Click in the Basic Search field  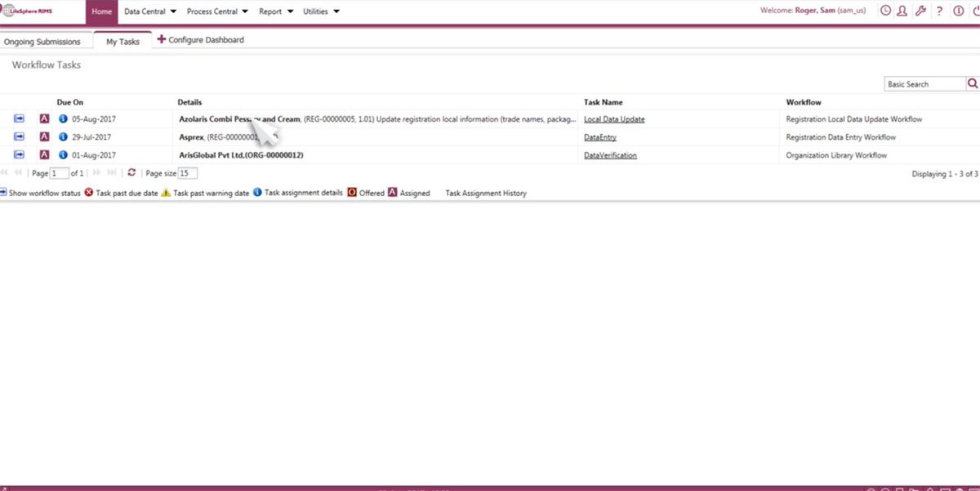point(924,84)
